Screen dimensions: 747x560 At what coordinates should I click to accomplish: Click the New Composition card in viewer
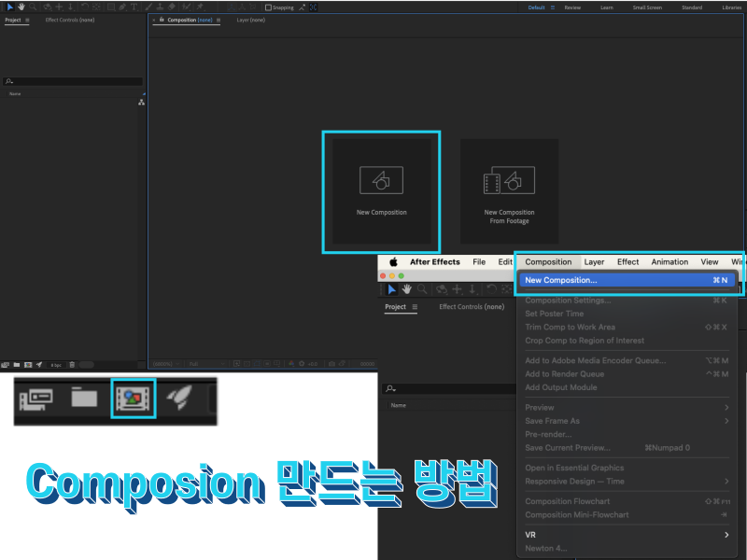point(382,191)
